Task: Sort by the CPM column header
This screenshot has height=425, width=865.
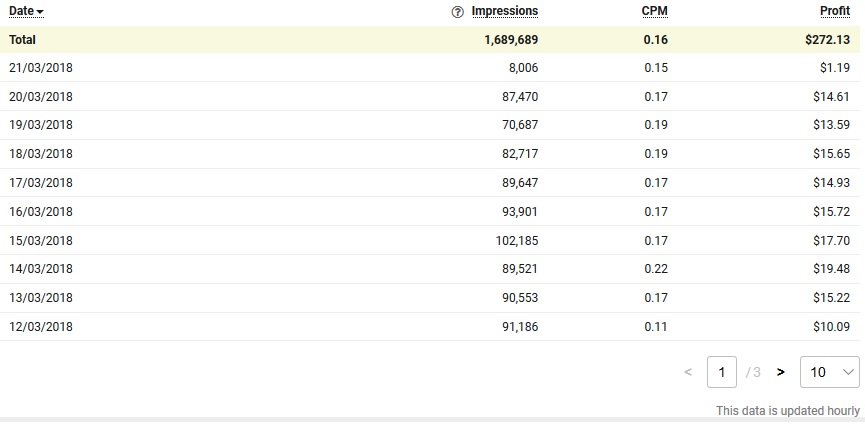Action: coord(654,11)
